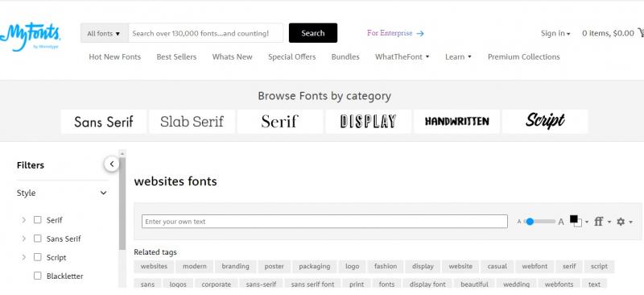644x295 pixels.
Task: Open the Sign in dropdown
Action: 555,34
